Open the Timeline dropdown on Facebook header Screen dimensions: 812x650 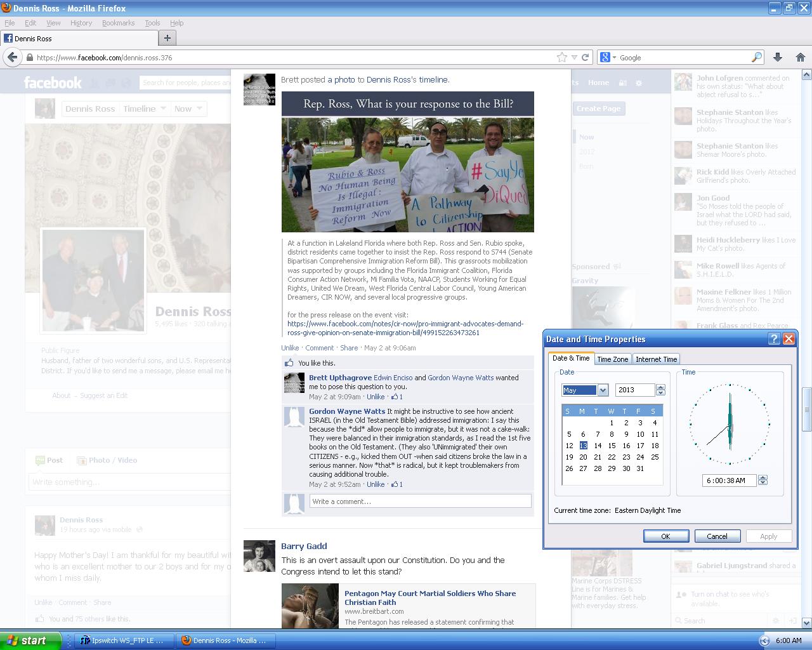point(145,109)
